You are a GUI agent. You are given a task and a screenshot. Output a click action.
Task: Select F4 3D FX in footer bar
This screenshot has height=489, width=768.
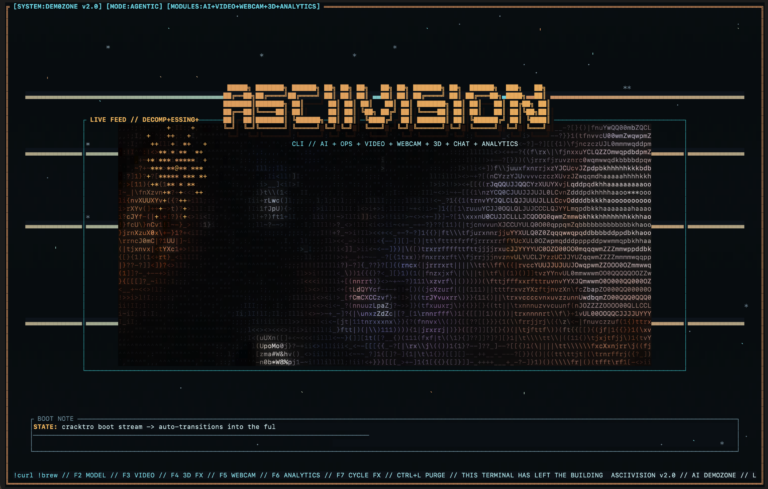[187, 475]
